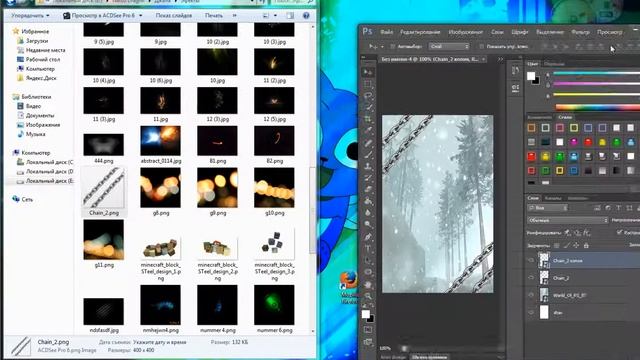The width and height of the screenshot is (640, 360).
Task: Hide the Chain_2 layer eye
Action: coord(531,278)
